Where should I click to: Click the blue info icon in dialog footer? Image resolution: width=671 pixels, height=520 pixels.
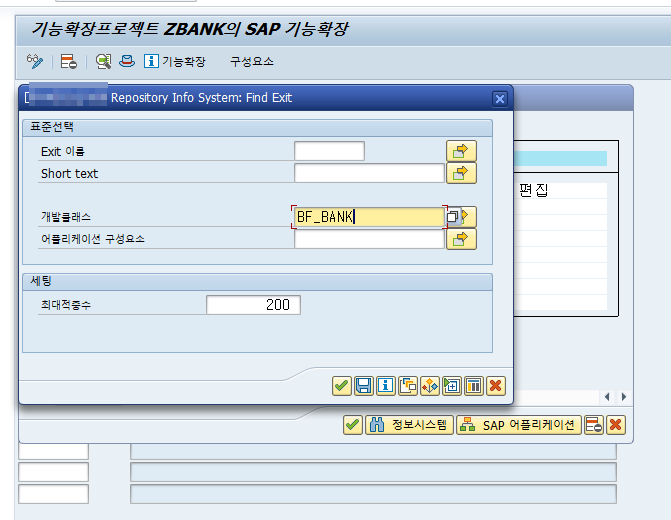tap(386, 386)
